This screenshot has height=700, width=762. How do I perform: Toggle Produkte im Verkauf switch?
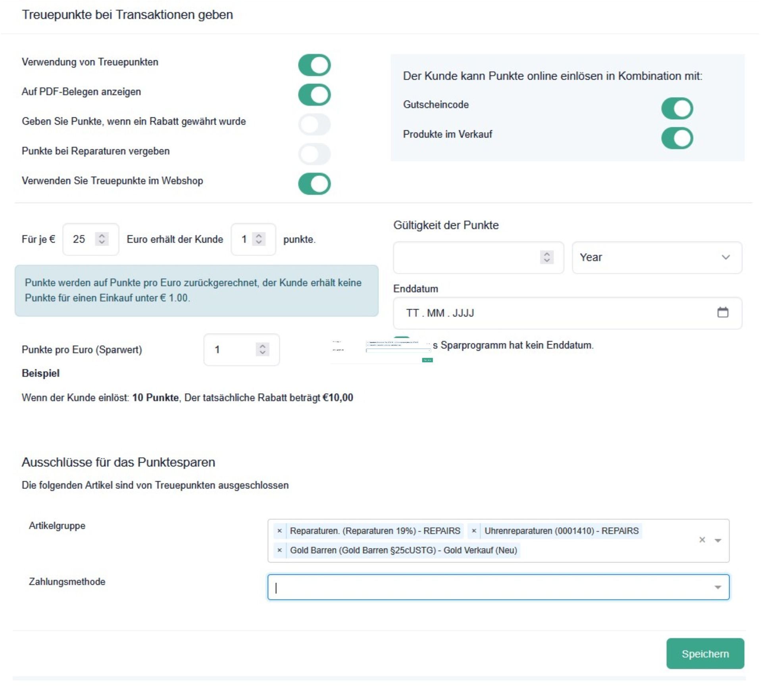point(677,138)
